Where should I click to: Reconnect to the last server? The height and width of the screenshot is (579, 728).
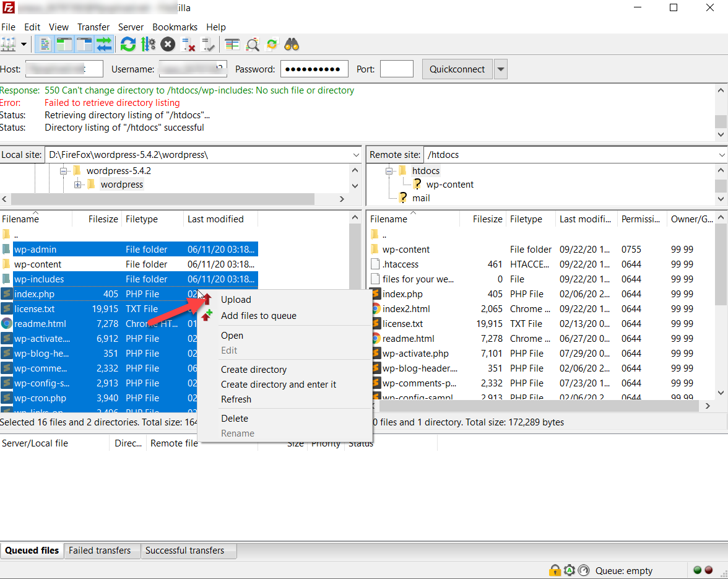coord(207,45)
